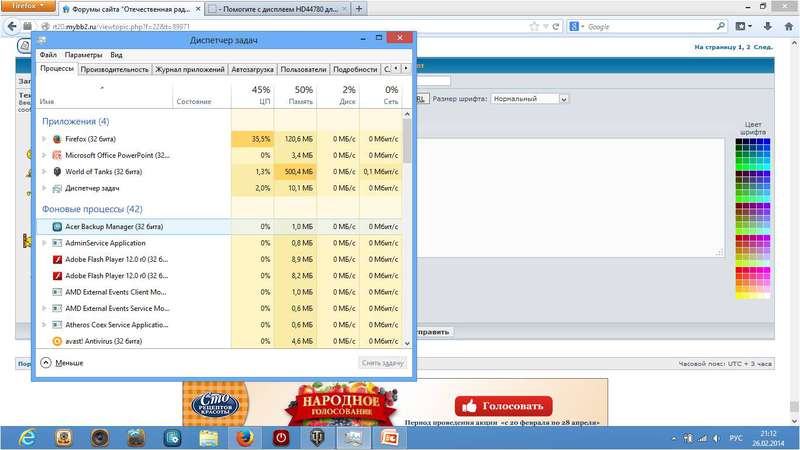Click the Firefox bookmarks menu icon
This screenshot has width=800, height=450.
[x=743, y=26]
